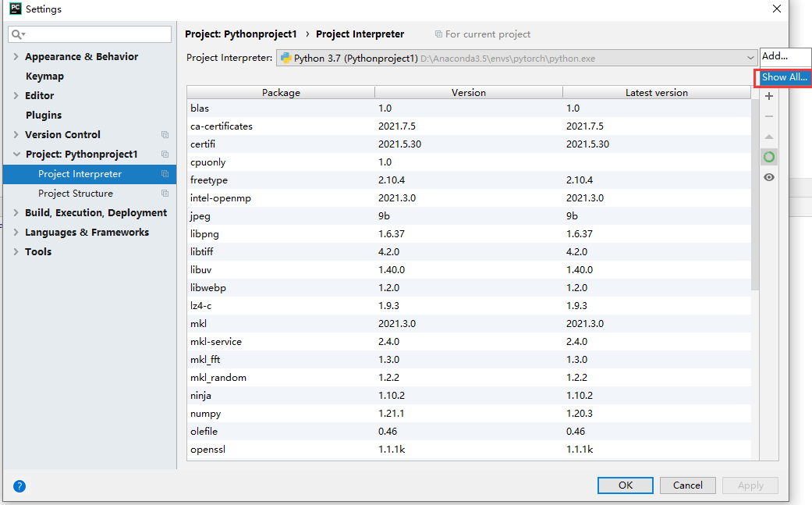Screen dimensions: 812x505
Task: Confirm settings with the OK button
Action: coord(625,485)
